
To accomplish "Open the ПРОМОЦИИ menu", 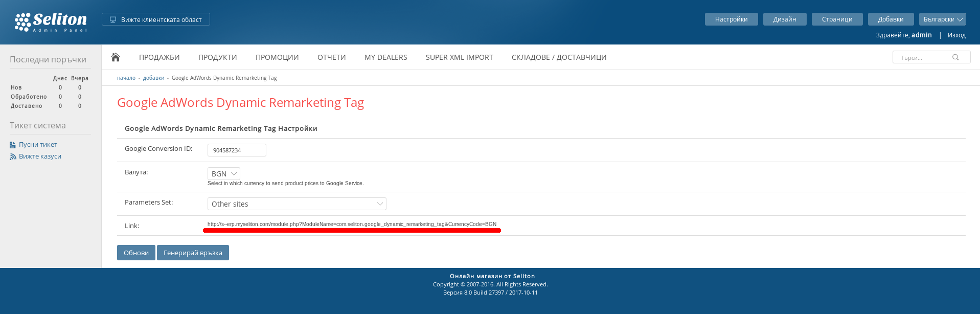I will click(277, 57).
